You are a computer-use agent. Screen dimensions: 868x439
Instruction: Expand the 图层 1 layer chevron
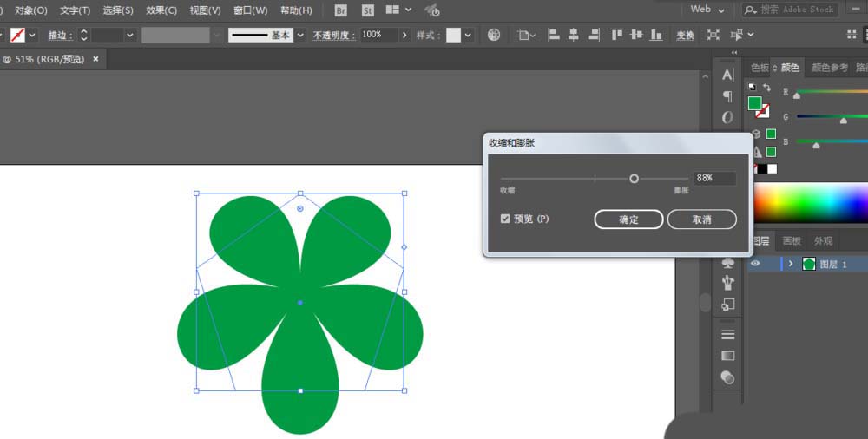[791, 264]
